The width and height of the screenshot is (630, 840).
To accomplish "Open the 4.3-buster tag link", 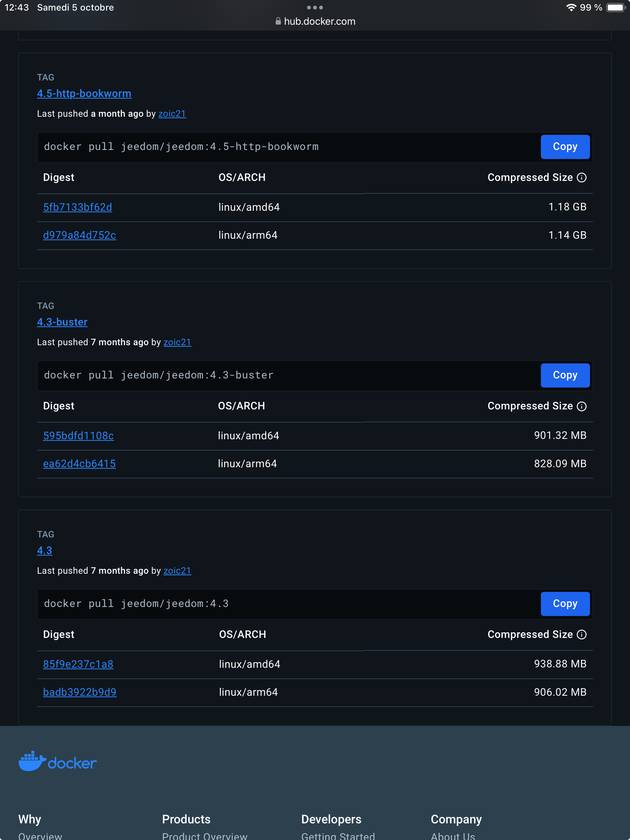I will tap(62, 322).
